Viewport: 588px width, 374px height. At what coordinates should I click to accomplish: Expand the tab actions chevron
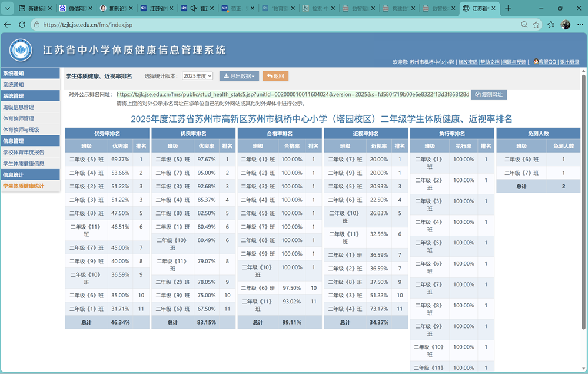7,8
